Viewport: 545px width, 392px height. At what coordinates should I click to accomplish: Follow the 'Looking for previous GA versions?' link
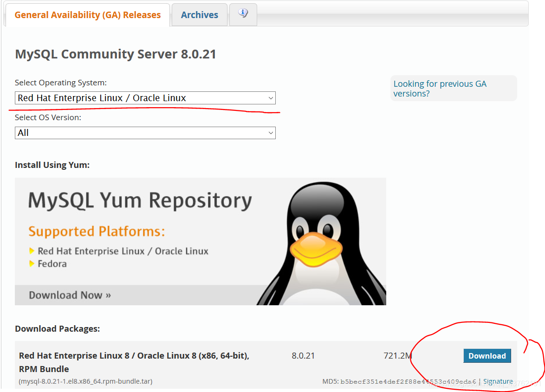tap(440, 89)
